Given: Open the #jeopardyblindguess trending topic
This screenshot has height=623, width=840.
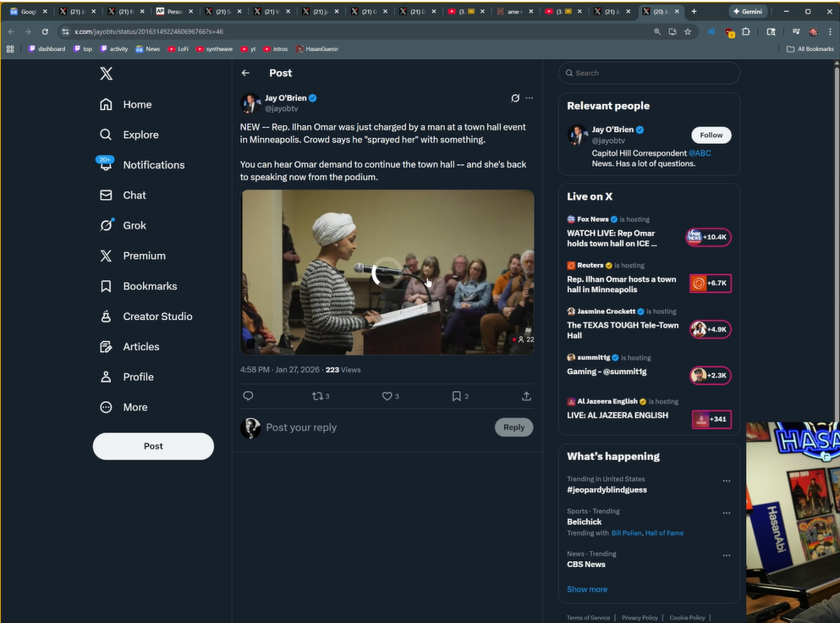Looking at the screenshot, I should point(607,490).
